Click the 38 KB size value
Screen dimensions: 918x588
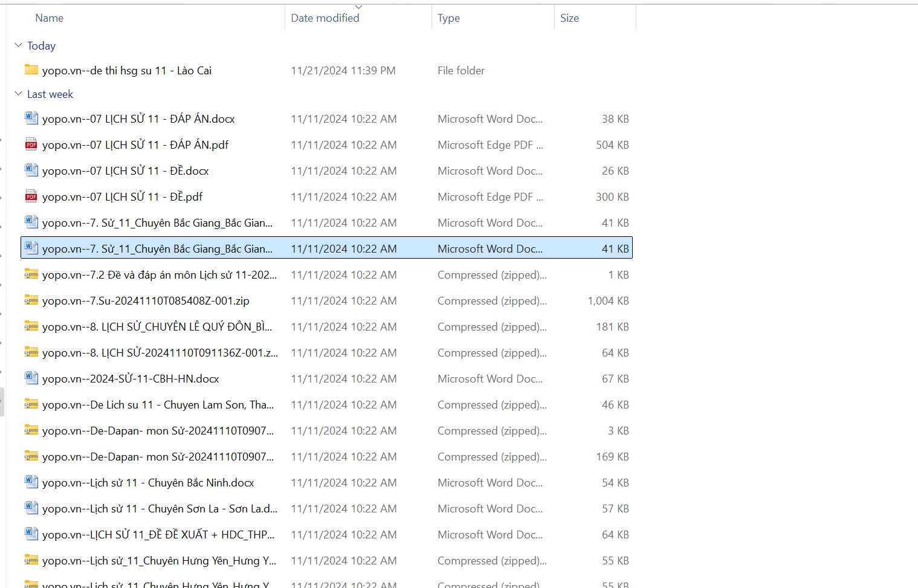click(615, 119)
